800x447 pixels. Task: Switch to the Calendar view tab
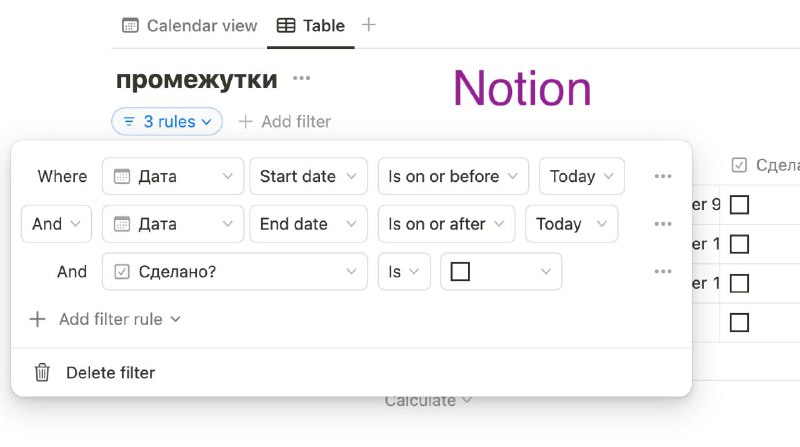coord(190,26)
